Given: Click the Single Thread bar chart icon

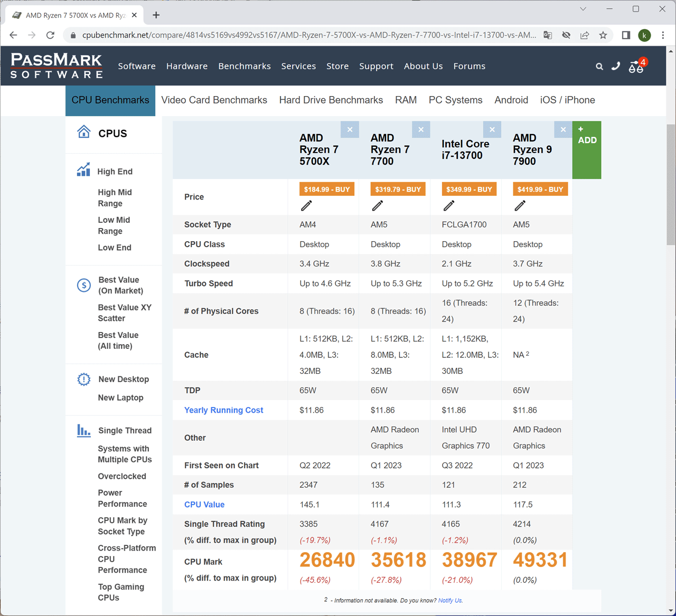Looking at the screenshot, I should click(x=83, y=430).
